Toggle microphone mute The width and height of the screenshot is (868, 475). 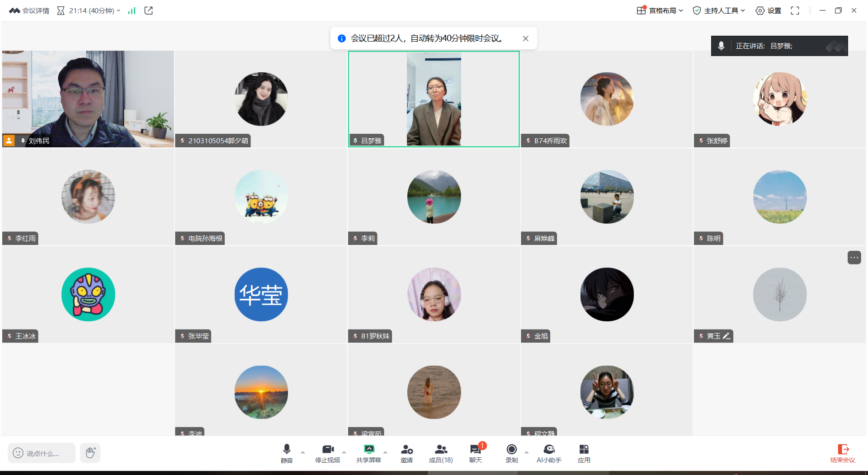pyautogui.click(x=287, y=453)
